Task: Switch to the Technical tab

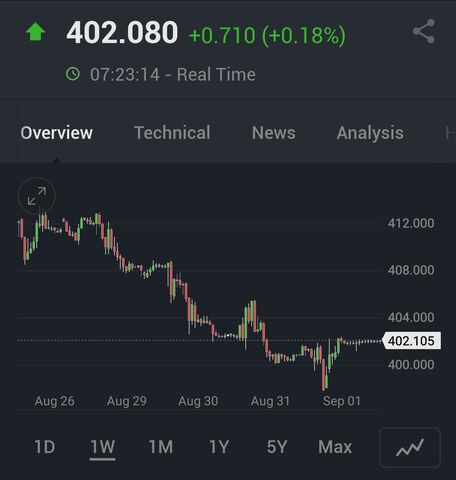Action: tap(172, 133)
